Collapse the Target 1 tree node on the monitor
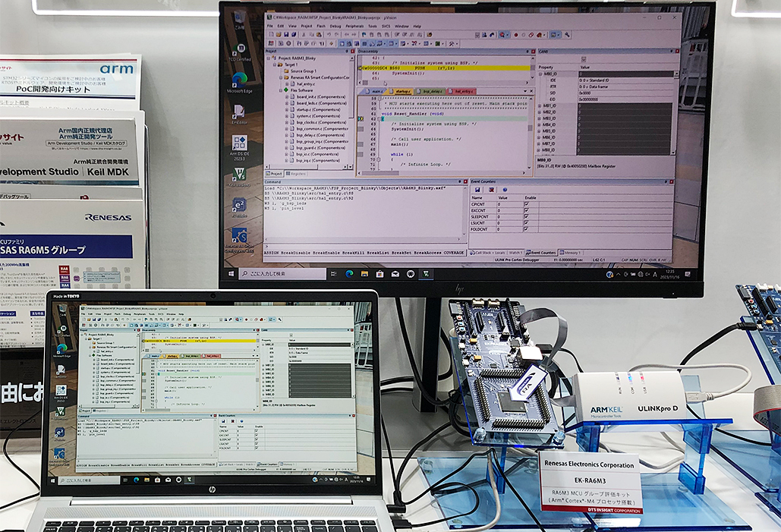 [x=275, y=65]
